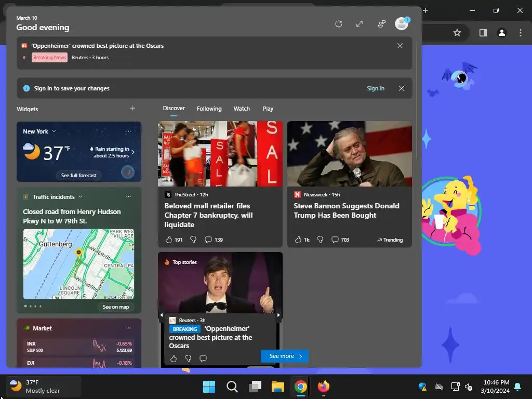
Task: Dismiss the Oppenheimer breaking news banner
Action: [x=400, y=46]
